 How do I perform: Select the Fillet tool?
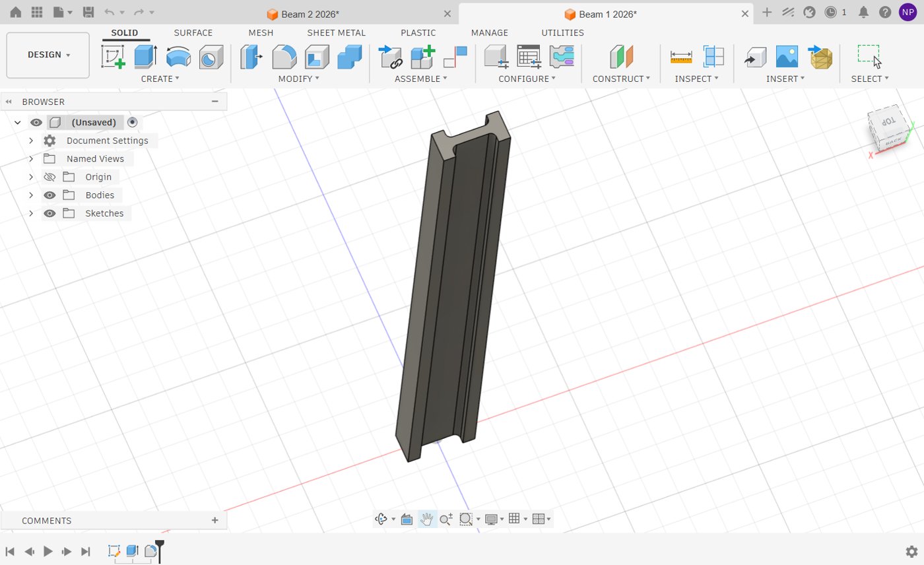(x=284, y=57)
